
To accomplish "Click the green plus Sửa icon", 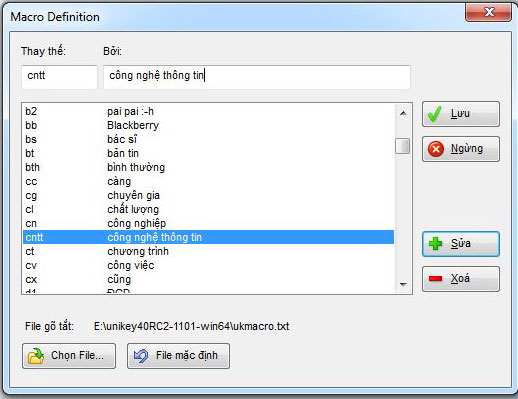I will pyautogui.click(x=435, y=244).
